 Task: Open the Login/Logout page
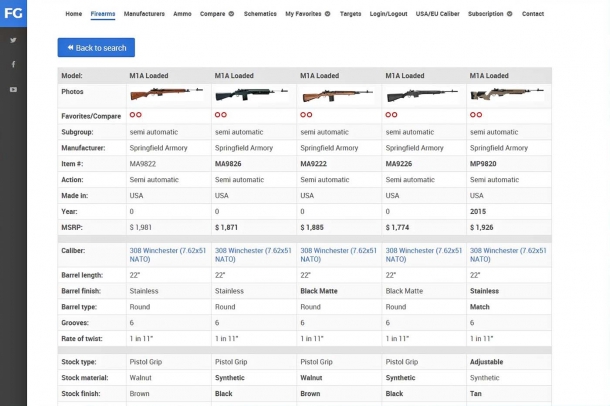point(389,14)
